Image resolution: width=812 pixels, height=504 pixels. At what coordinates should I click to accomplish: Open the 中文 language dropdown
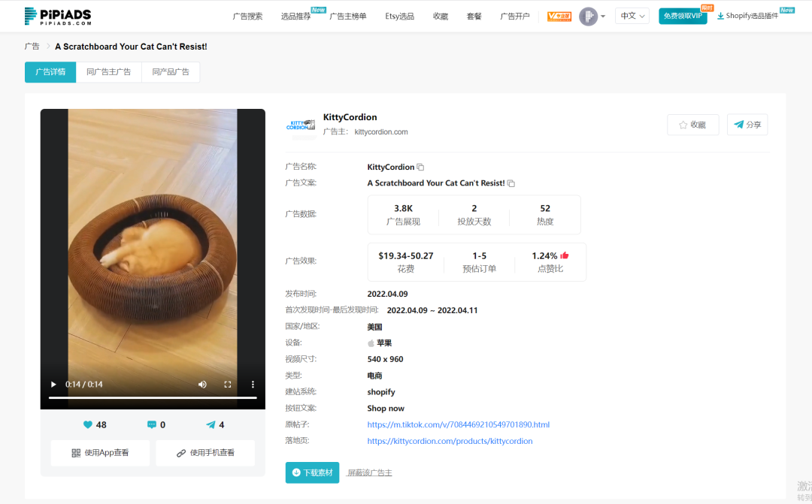[632, 16]
